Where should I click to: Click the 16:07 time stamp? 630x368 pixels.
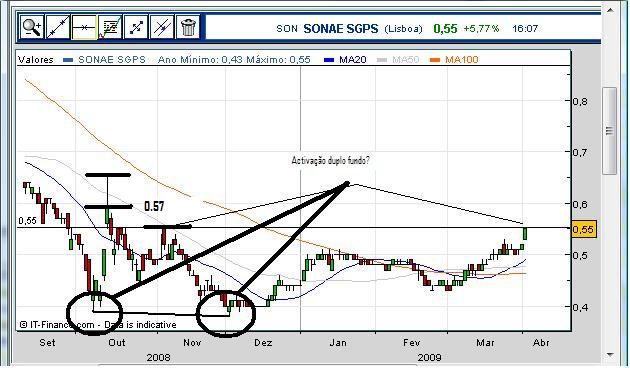tap(525, 29)
